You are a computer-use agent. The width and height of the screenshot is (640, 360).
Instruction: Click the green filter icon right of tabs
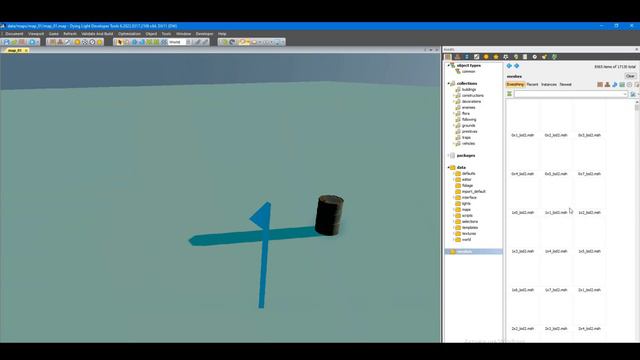point(622,84)
